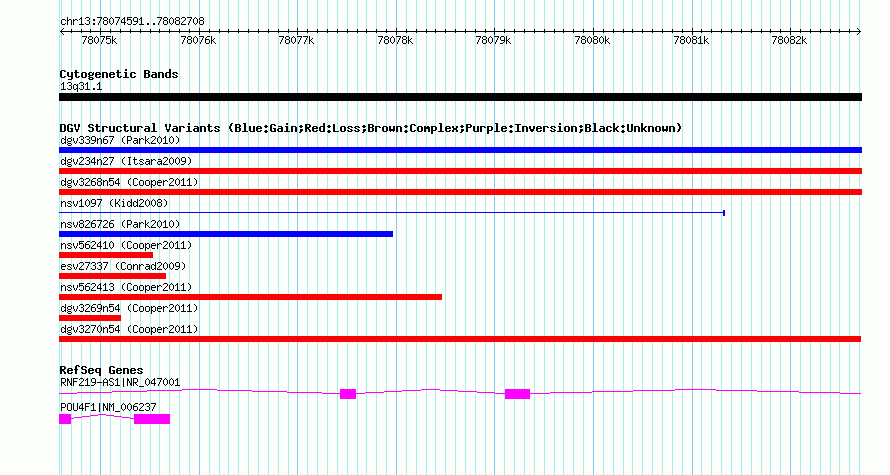Viewport: 890px width, 475px height.
Task: Click the nsv1097 (Kidd2008) label
Action: tap(114, 203)
